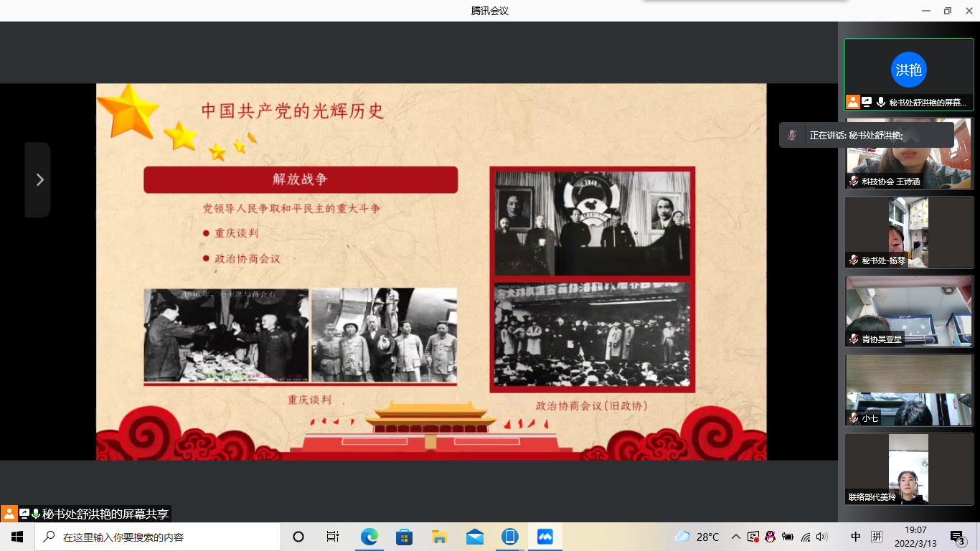Show hidden system tray icons
The width and height of the screenshot is (980, 551).
735,537
